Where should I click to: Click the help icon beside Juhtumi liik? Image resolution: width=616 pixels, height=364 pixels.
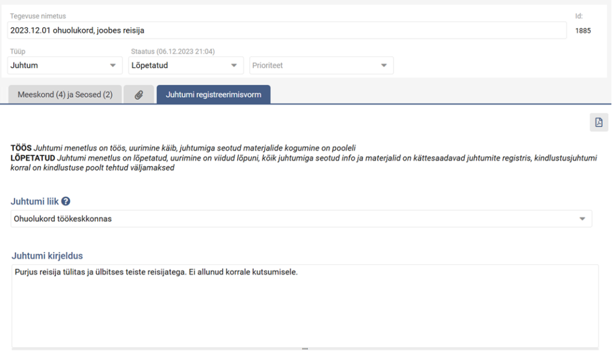pyautogui.click(x=66, y=201)
